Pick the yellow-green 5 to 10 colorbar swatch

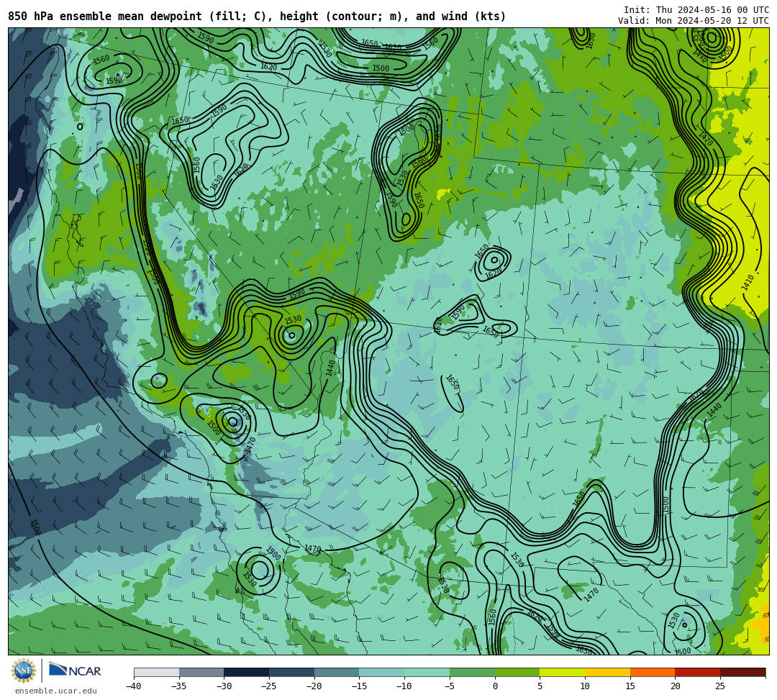point(563,672)
